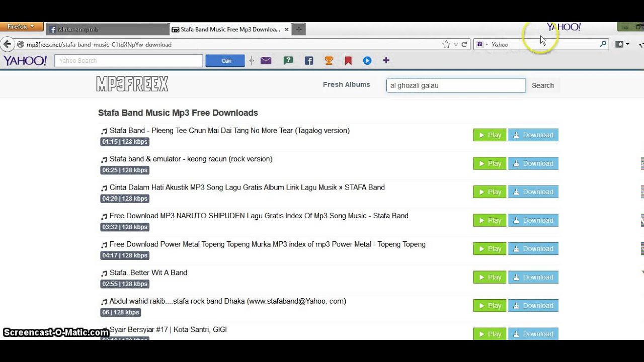The image size is (644, 362).
Task: Click the MP3FREEX site logo
Action: coord(132,84)
